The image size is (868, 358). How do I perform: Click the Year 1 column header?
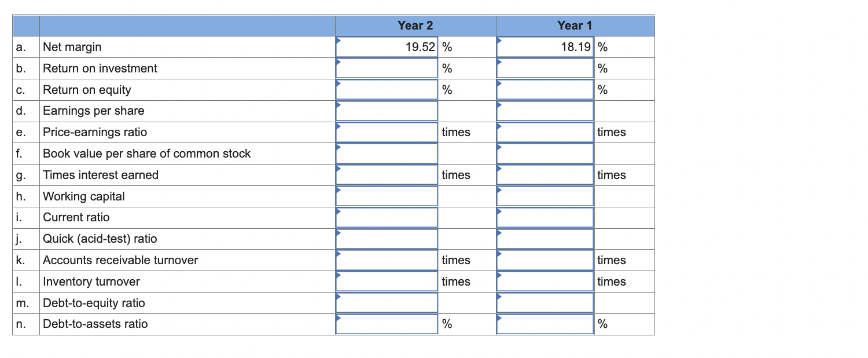tap(574, 25)
